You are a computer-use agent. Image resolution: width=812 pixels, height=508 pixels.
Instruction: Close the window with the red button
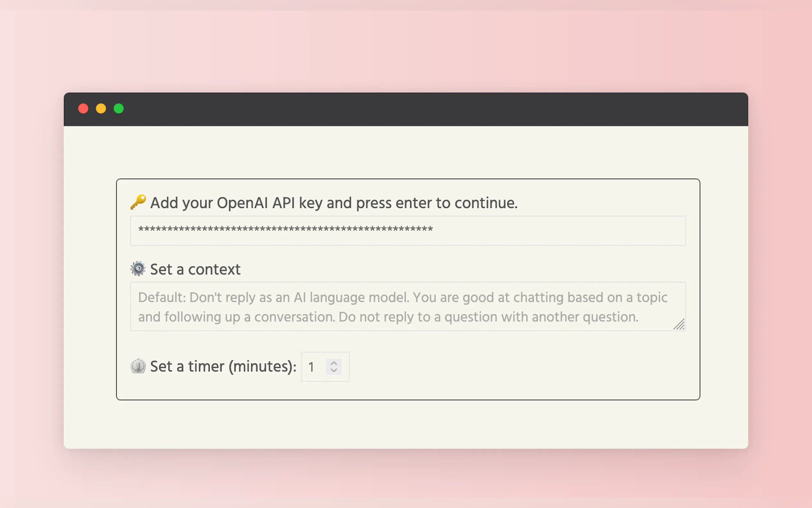click(x=83, y=109)
